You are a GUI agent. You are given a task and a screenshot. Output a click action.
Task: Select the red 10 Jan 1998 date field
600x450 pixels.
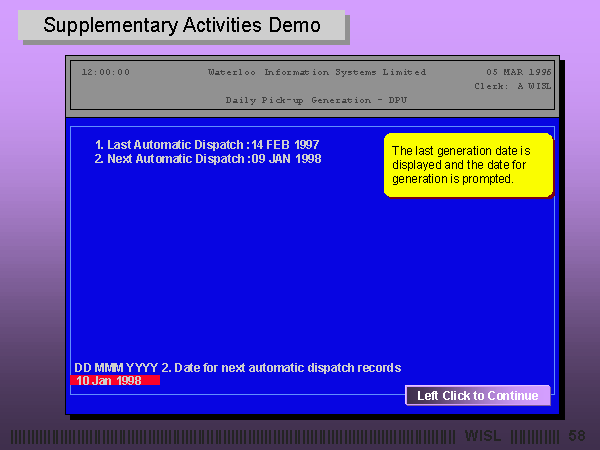[115, 380]
